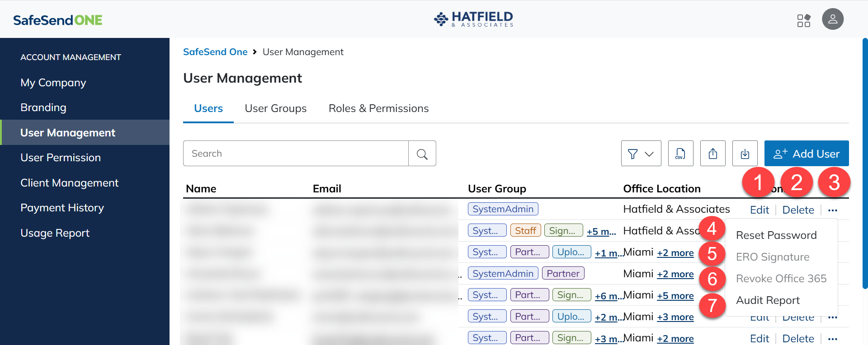The width and height of the screenshot is (868, 345).
Task: Expand the +1 m... user groups link
Action: click(x=609, y=253)
